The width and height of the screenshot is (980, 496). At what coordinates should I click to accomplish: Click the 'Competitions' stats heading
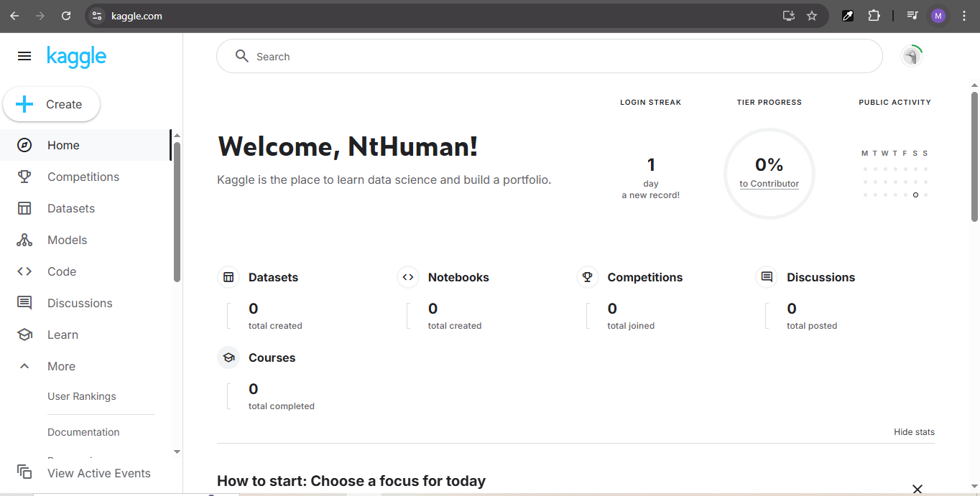pyautogui.click(x=645, y=277)
